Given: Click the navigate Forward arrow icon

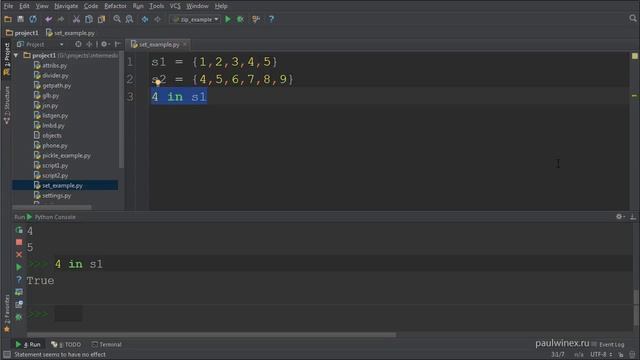Looking at the screenshot, I should click(x=157, y=19).
